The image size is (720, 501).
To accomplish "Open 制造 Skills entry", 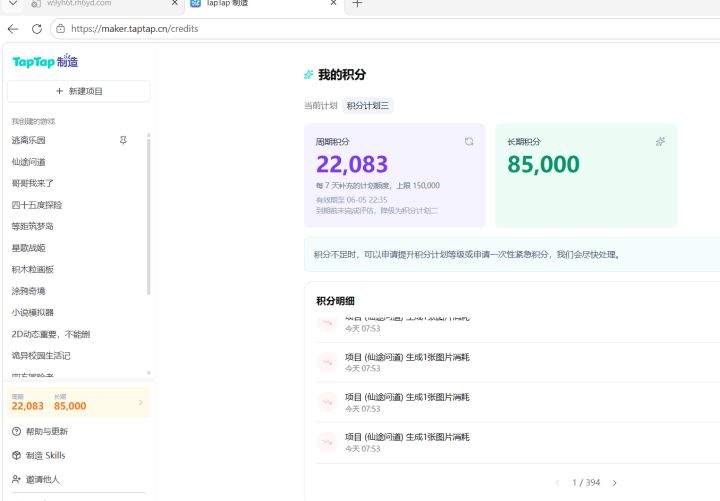I will (x=45, y=456).
